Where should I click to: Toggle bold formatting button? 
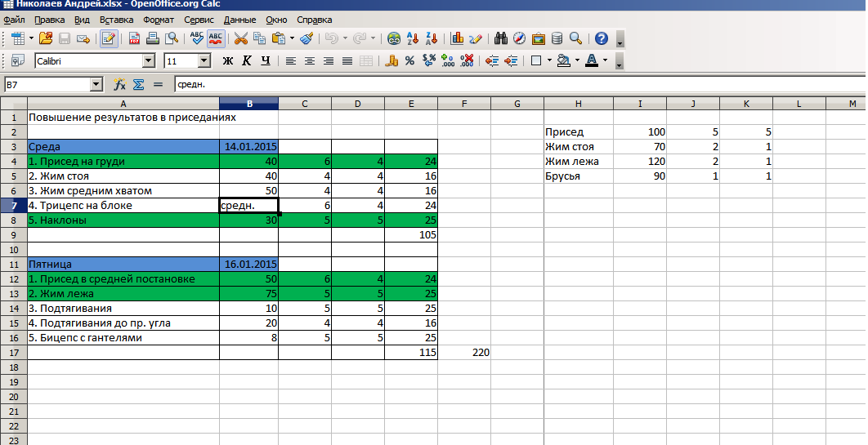coord(228,60)
